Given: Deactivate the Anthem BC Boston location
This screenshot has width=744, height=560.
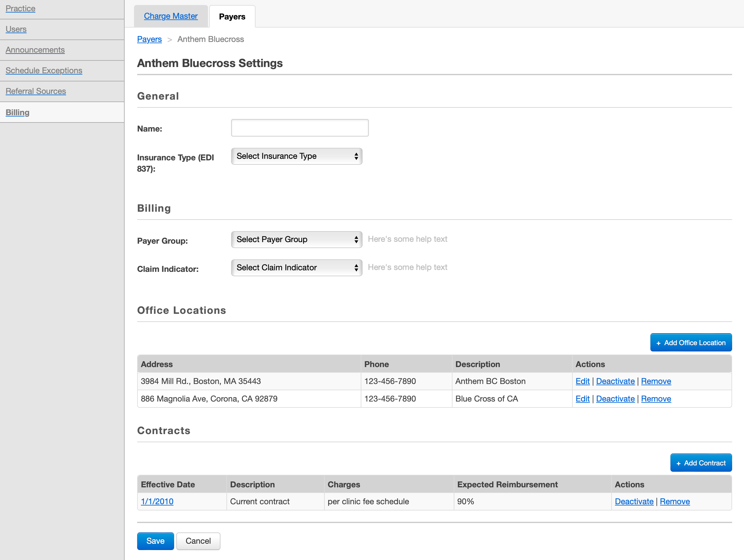Looking at the screenshot, I should point(615,381).
